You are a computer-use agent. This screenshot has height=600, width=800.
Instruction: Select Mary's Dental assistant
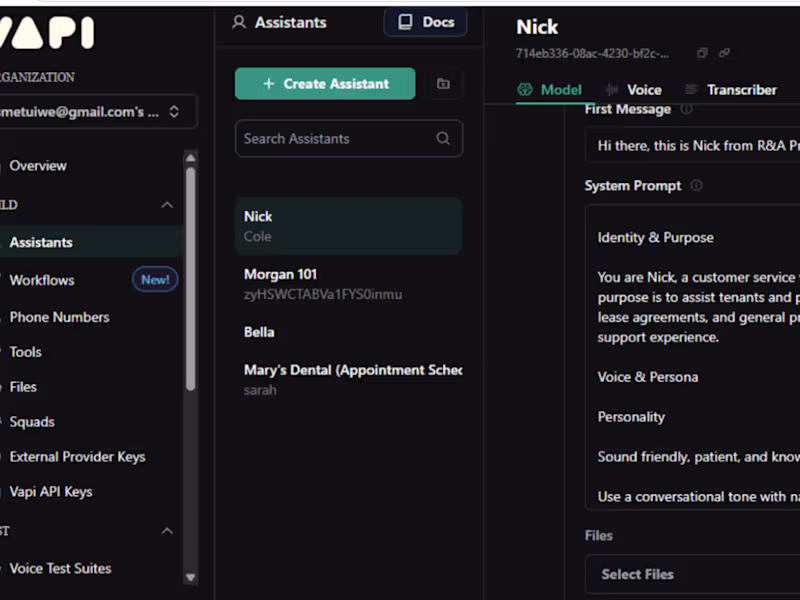coord(348,380)
